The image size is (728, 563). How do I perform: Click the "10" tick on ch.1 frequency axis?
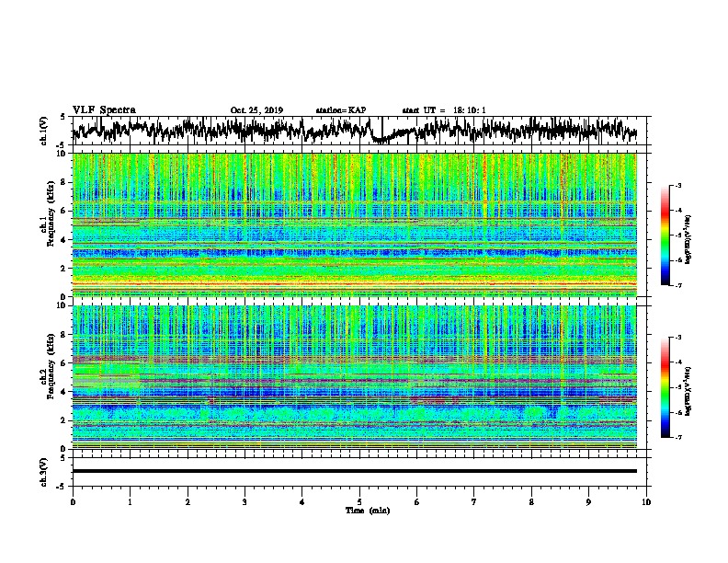pos(63,154)
